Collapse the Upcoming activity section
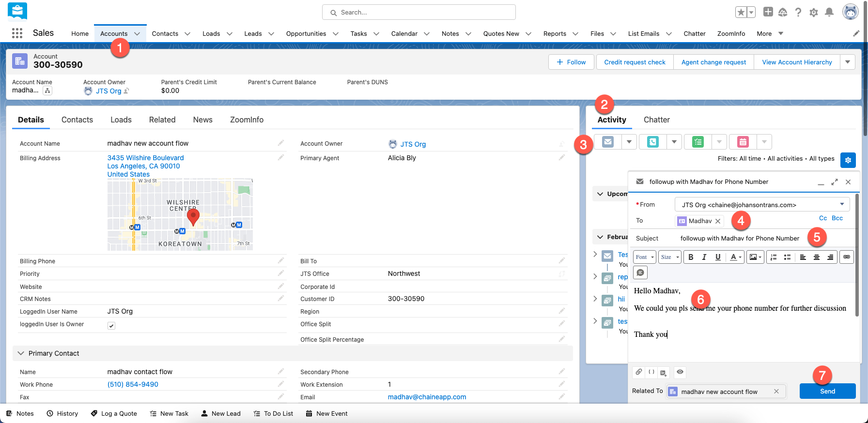The height and width of the screenshot is (423, 868). coord(600,194)
